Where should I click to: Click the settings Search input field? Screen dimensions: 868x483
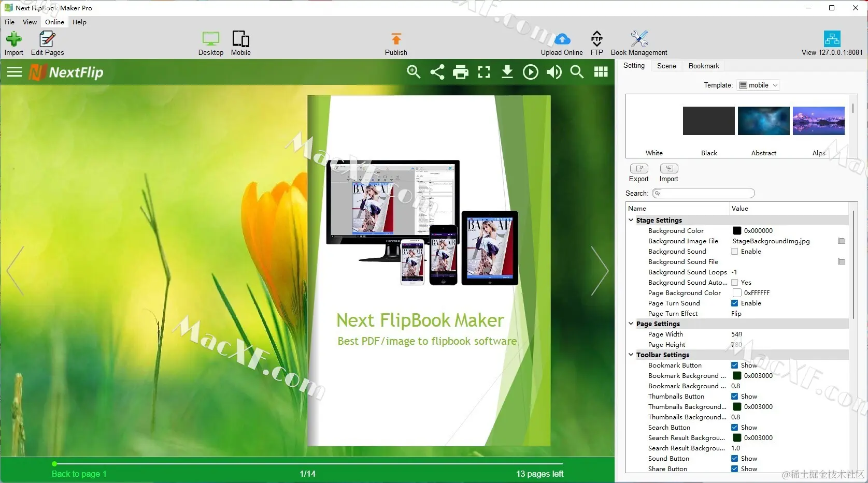point(703,193)
